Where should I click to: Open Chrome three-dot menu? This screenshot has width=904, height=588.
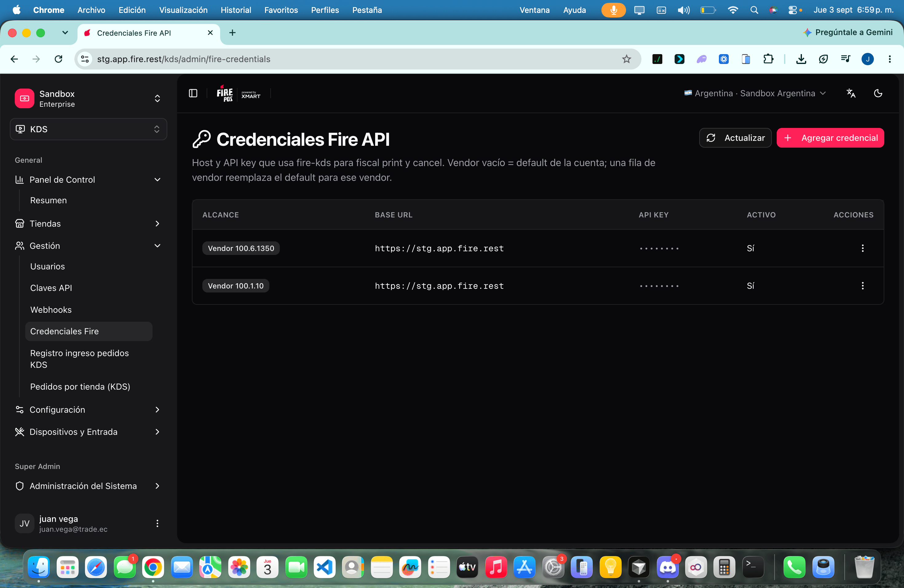pos(890,59)
